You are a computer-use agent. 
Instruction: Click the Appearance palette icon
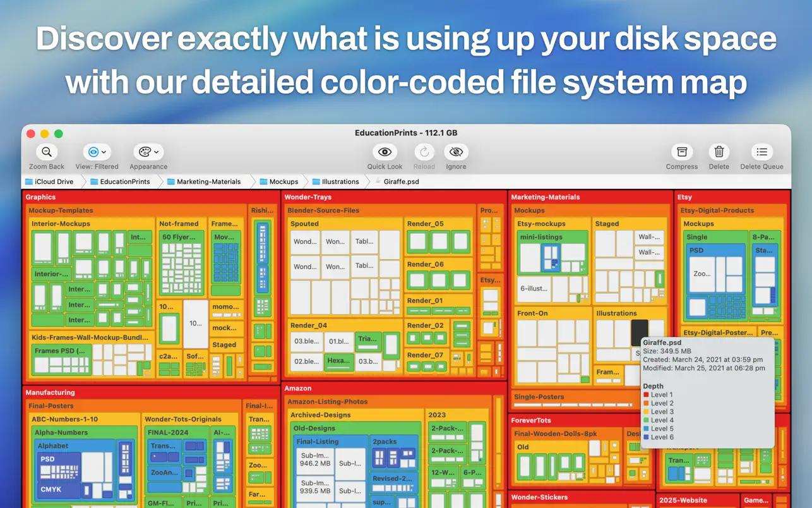point(144,152)
